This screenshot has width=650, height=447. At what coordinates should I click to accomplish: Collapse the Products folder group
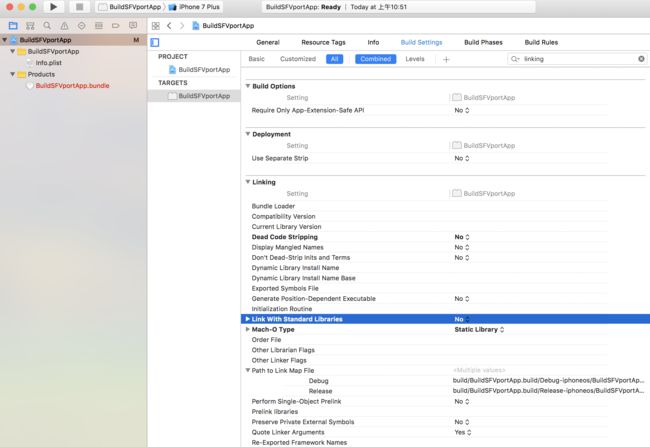[x=12, y=74]
